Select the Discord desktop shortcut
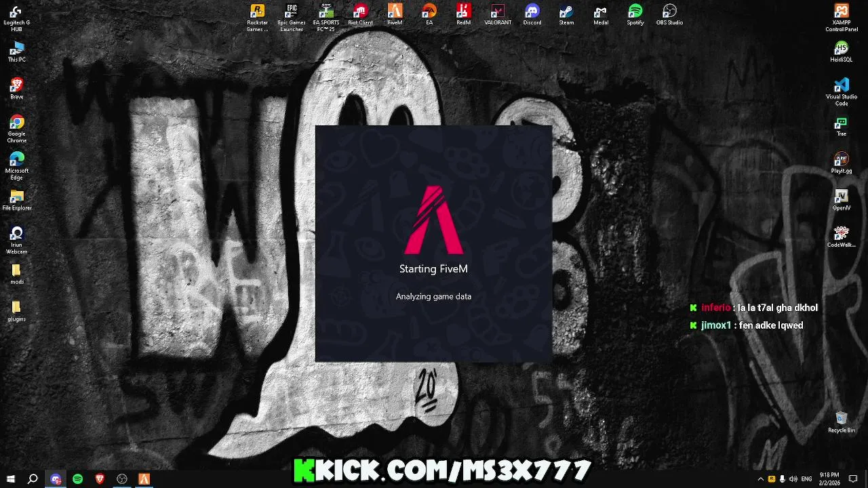868x488 pixels. [532, 15]
